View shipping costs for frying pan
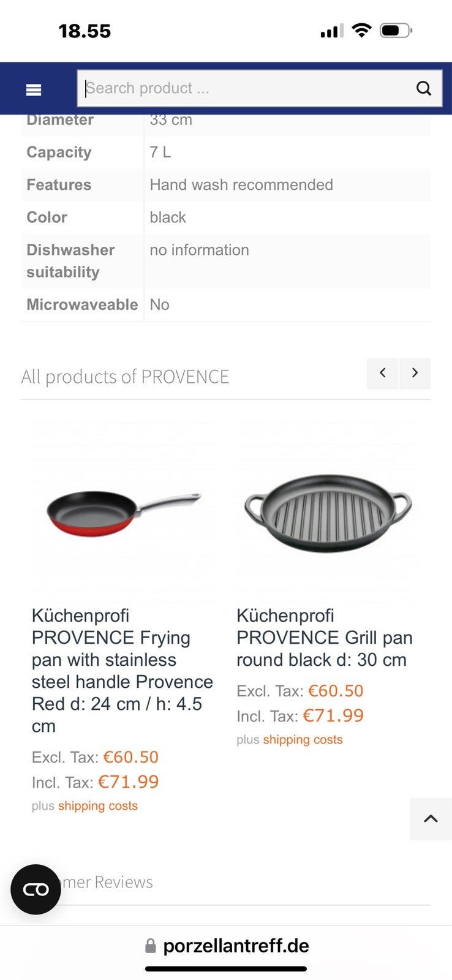 point(98,806)
